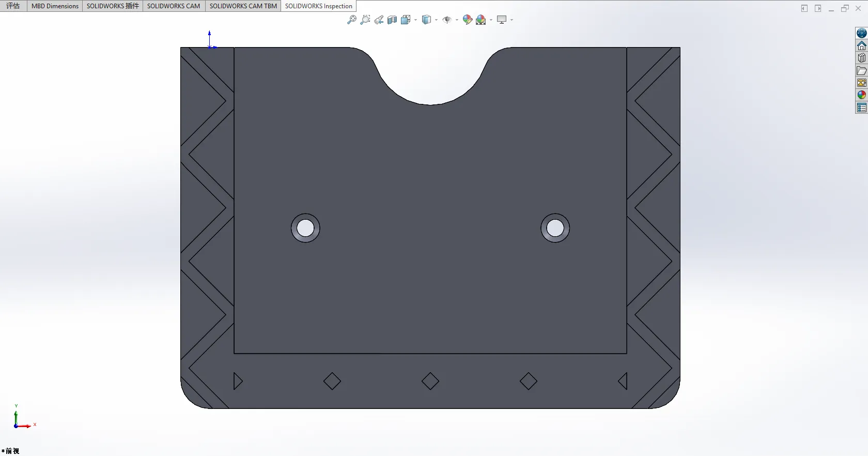Toggle the Section View tool
This screenshot has height=456, width=868.
pos(392,20)
